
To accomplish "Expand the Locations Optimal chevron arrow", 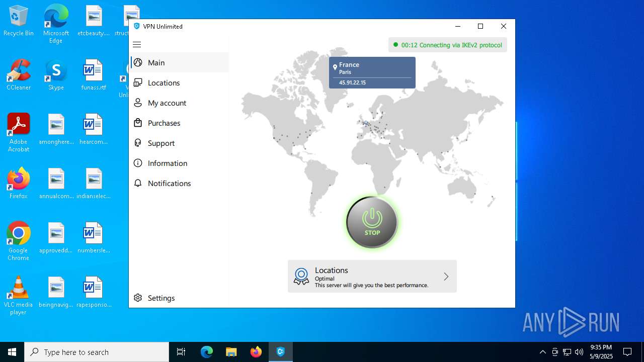I will [446, 277].
